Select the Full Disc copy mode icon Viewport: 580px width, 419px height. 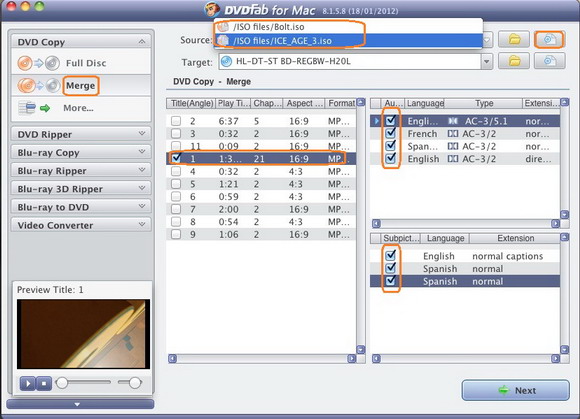click(39, 63)
